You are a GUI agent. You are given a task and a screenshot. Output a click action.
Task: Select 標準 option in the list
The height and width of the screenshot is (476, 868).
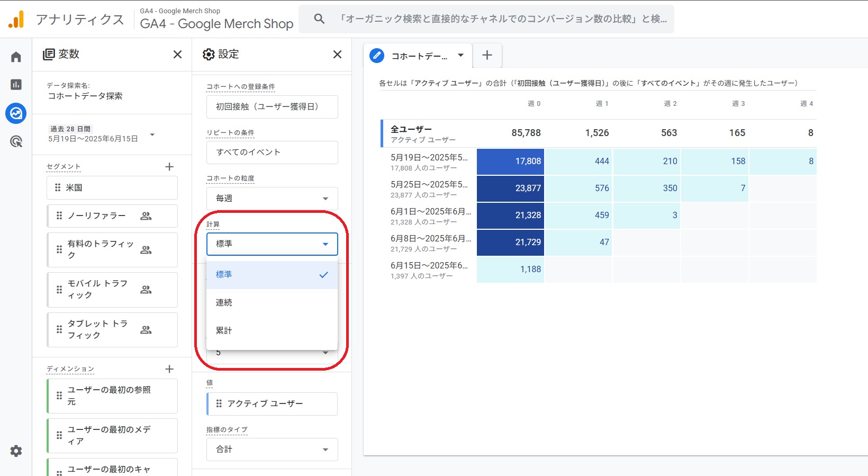272,275
